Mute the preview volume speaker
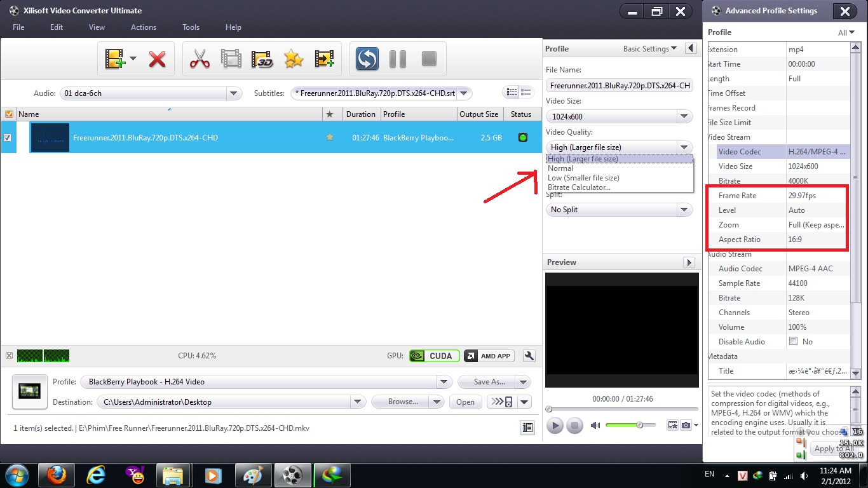 coord(595,426)
